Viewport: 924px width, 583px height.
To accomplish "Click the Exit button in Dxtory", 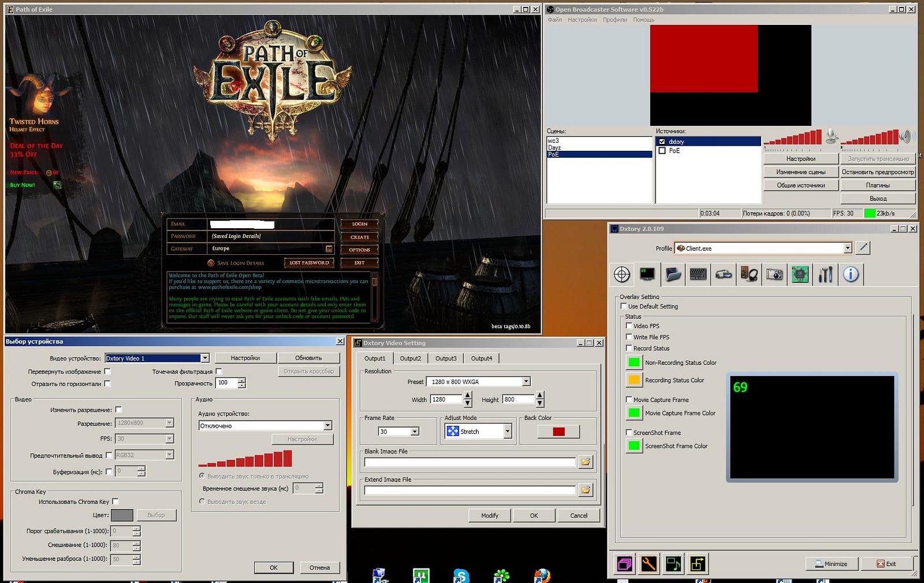I will click(x=886, y=563).
